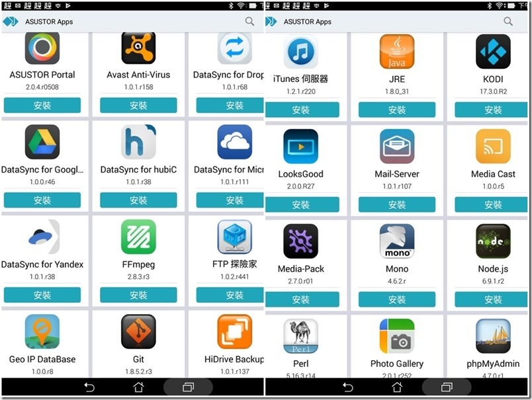The image size is (532, 400).
Task: Tap the DataSync for Microsoft OneDrive cloud icon
Action: tap(235, 141)
